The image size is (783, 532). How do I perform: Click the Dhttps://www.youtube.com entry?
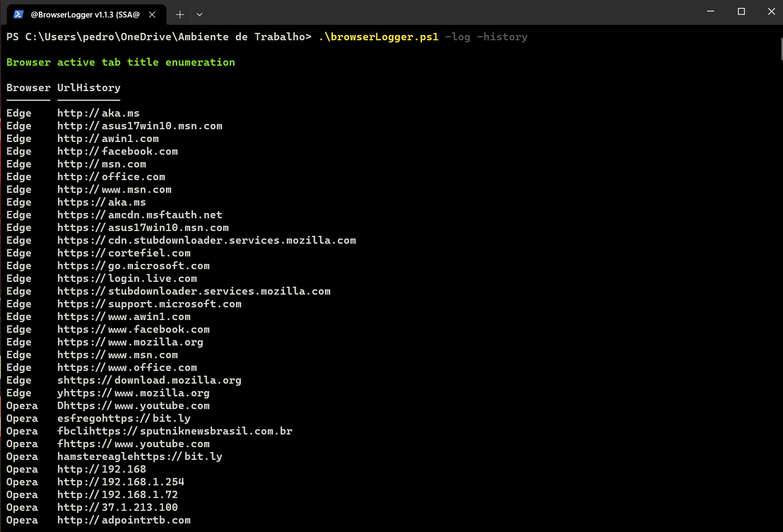point(134,405)
